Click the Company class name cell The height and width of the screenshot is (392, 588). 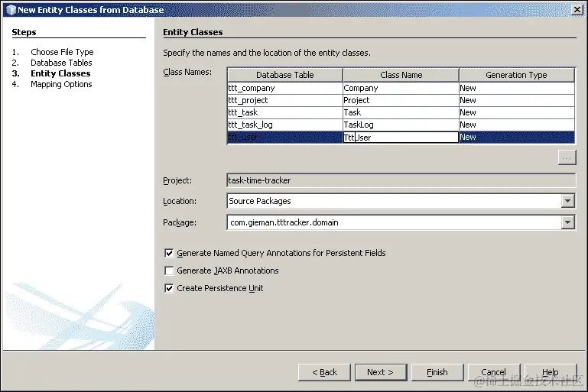pos(401,88)
